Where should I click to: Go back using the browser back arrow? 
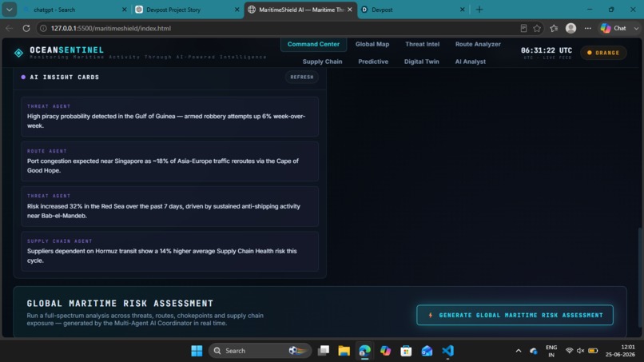(x=10, y=28)
